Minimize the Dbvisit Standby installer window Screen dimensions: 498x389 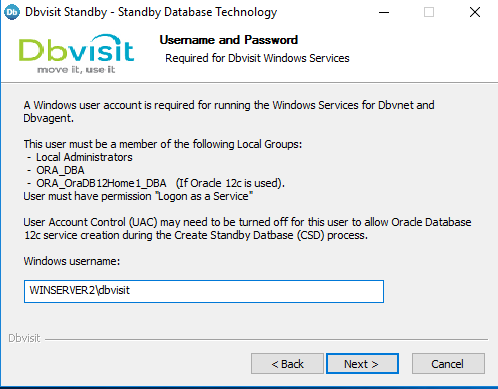[x=384, y=12]
